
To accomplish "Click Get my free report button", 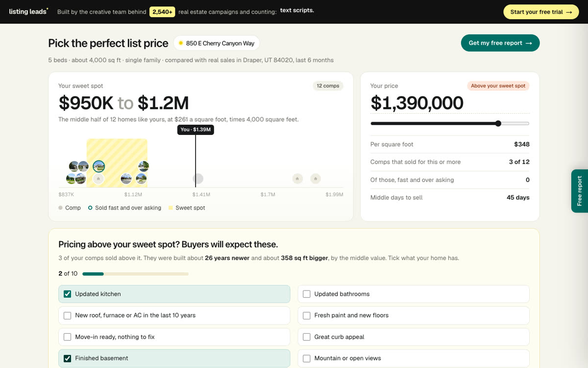I will point(500,43).
